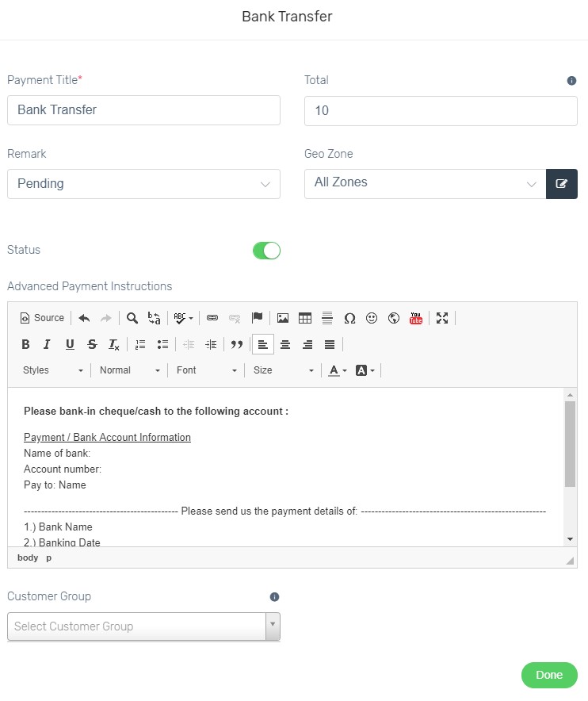
Task: Insert a table into the instructions
Action: coord(305,318)
